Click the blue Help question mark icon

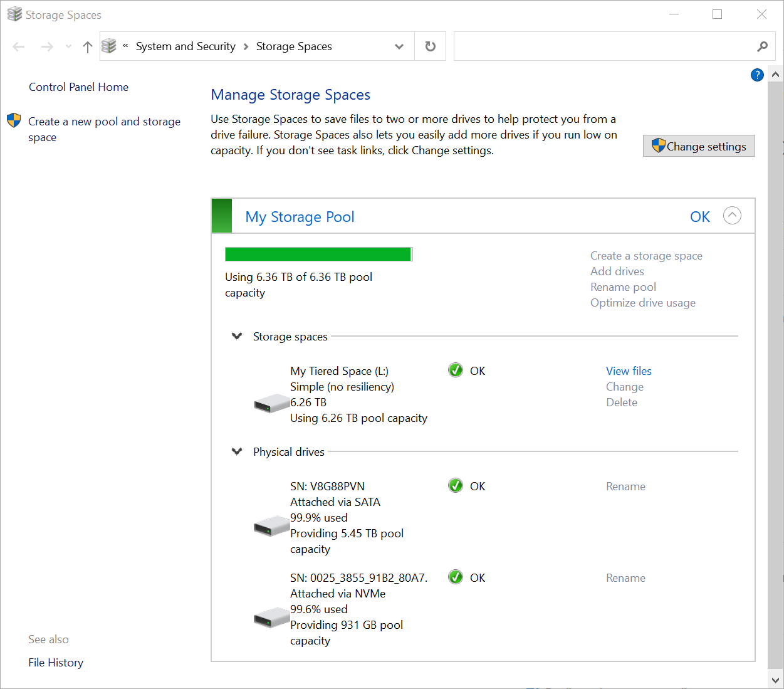point(757,75)
